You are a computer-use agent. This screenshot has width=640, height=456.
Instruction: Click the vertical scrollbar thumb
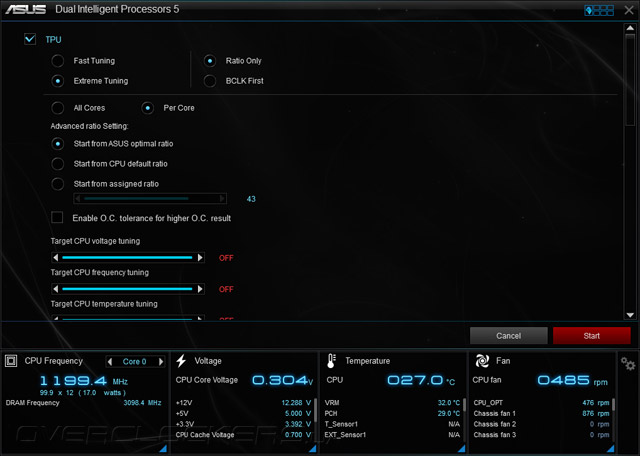(x=630, y=80)
